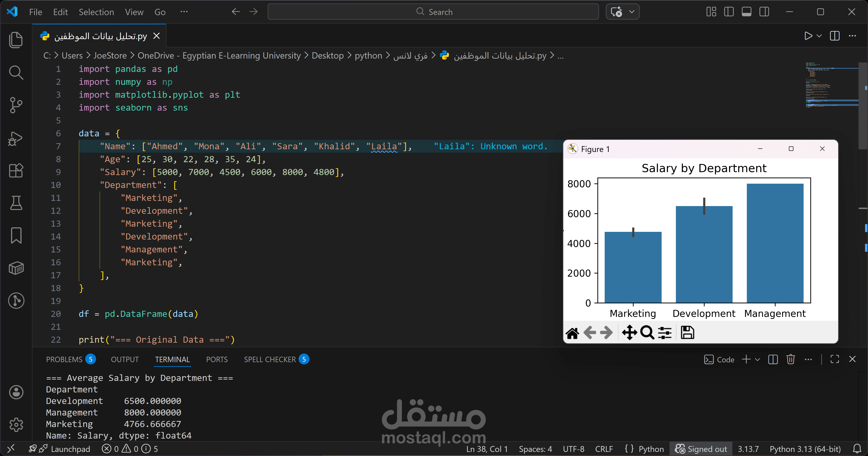868x456 pixels.
Task: Open the Explorer view in activity bar
Action: click(x=16, y=40)
